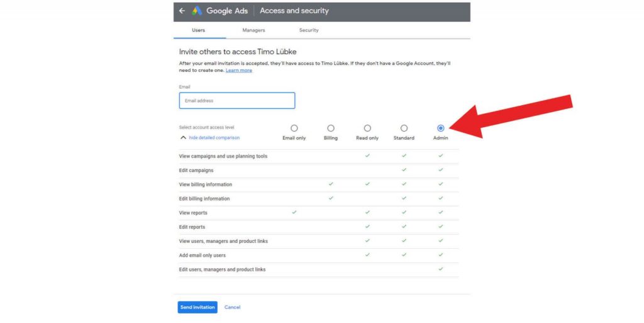This screenshot has height=323, width=644.
Task: Click Read only checkmark for Add email only users
Action: click(x=367, y=255)
